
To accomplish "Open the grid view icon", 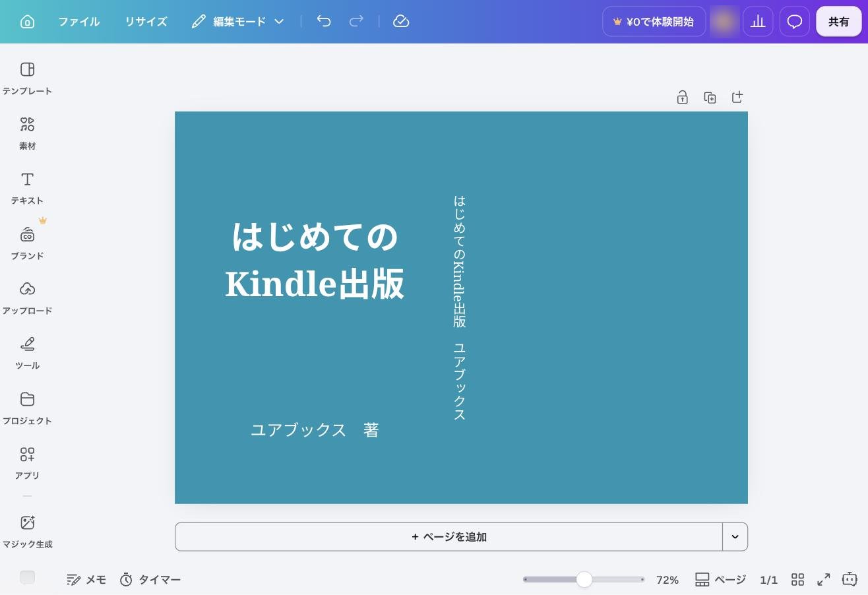I will 797,580.
